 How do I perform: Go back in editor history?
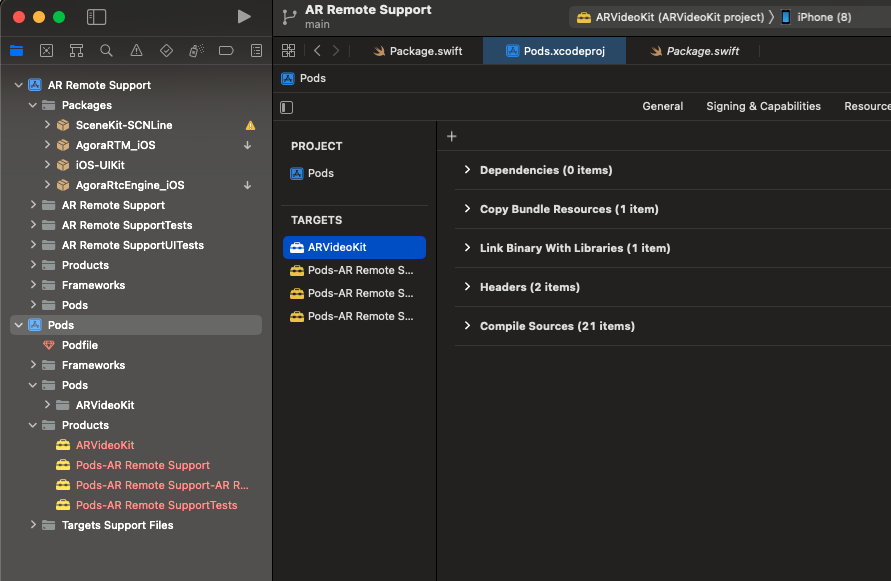point(317,51)
